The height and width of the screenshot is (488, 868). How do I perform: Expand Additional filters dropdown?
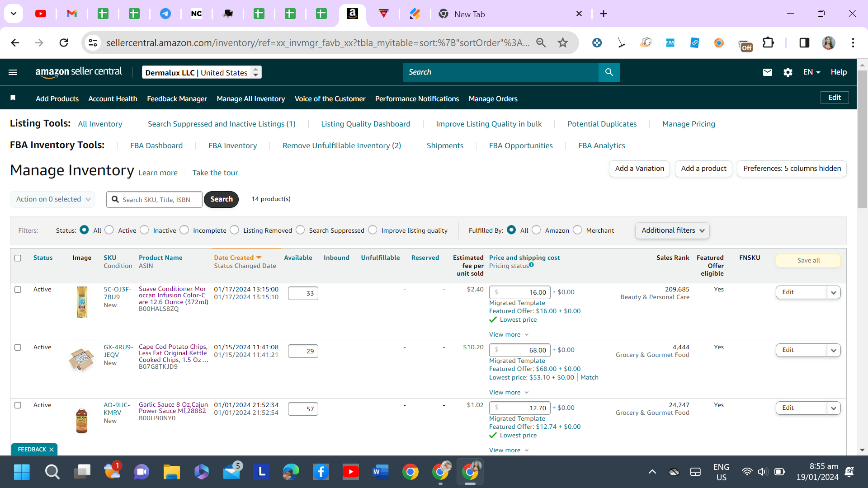(x=672, y=230)
